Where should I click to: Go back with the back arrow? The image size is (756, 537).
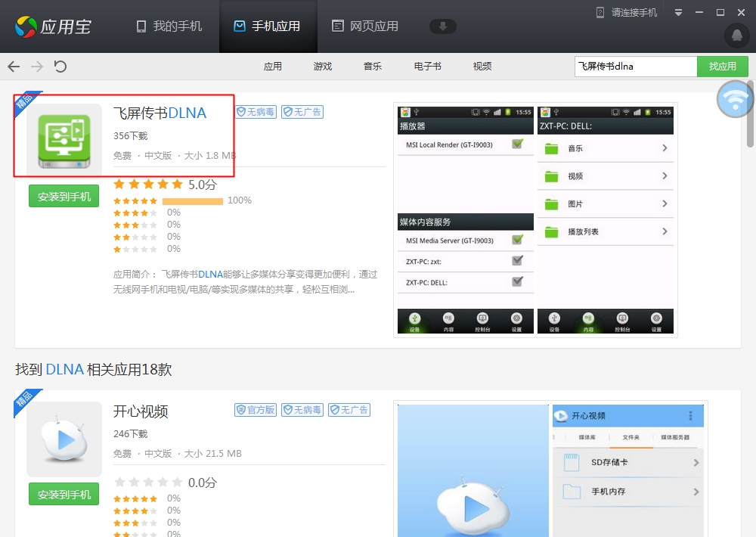coord(14,66)
